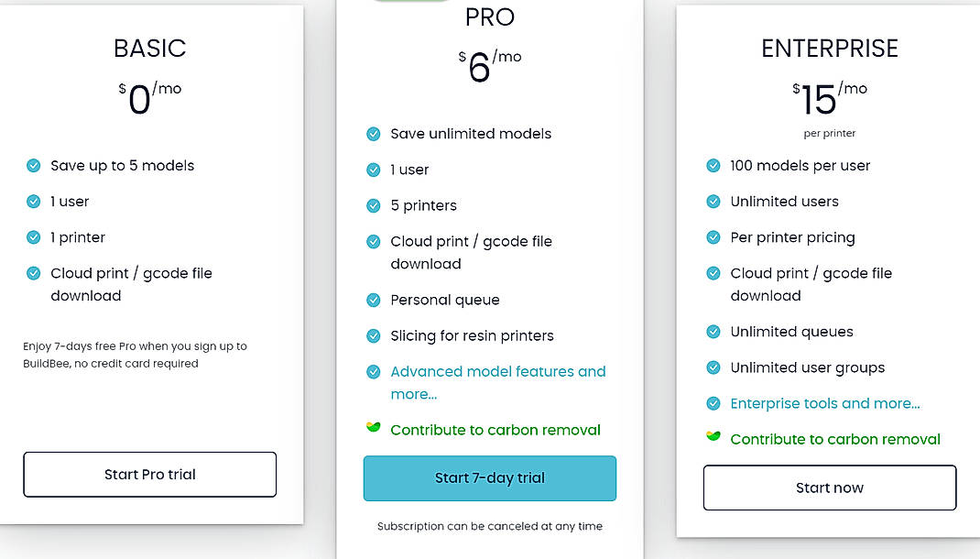Click the checkmark beside "Per printer pricing"

(713, 237)
